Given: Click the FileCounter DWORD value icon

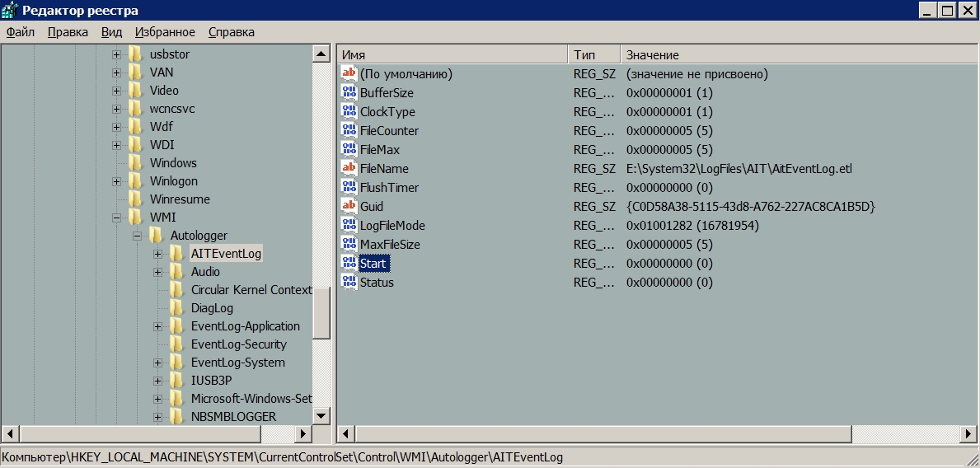Looking at the screenshot, I should click(349, 130).
